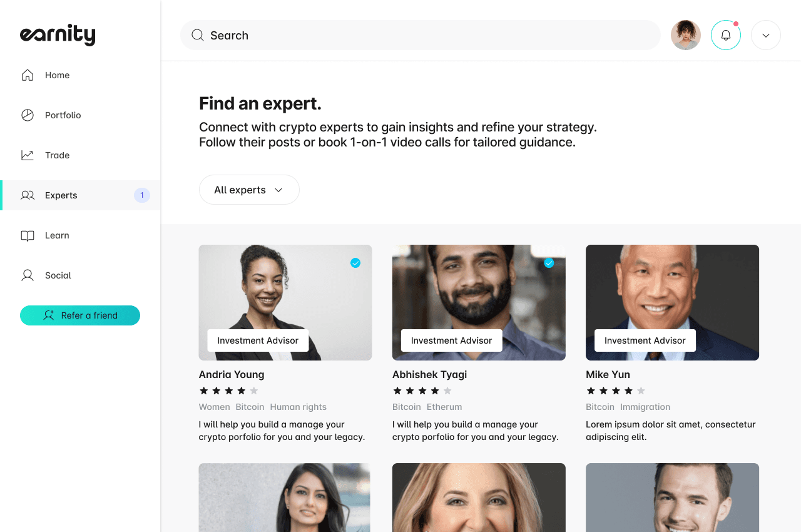Expand the All experts filter dropdown
The height and width of the screenshot is (532, 801).
(x=249, y=190)
